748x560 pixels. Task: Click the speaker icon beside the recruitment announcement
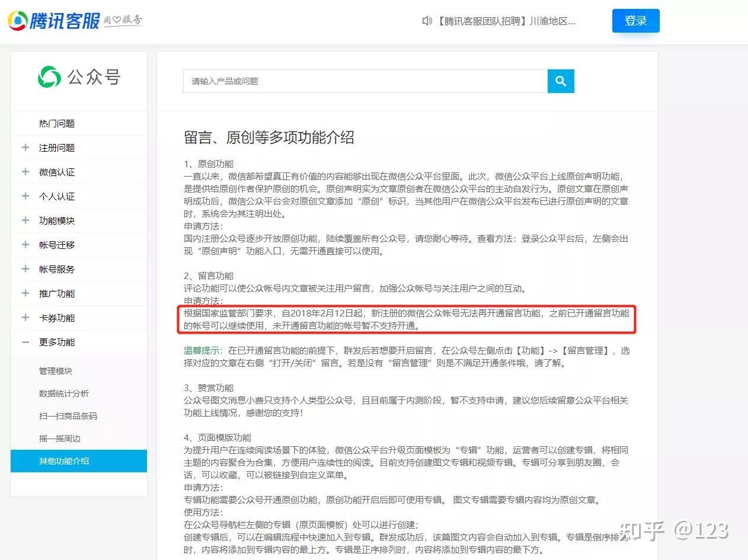click(427, 21)
